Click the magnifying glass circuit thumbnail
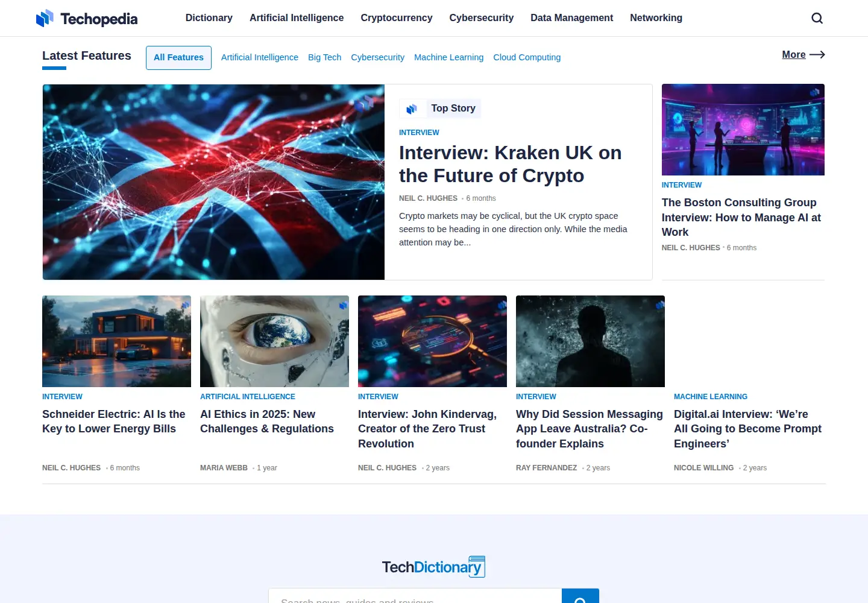This screenshot has height=603, width=868. [432, 341]
